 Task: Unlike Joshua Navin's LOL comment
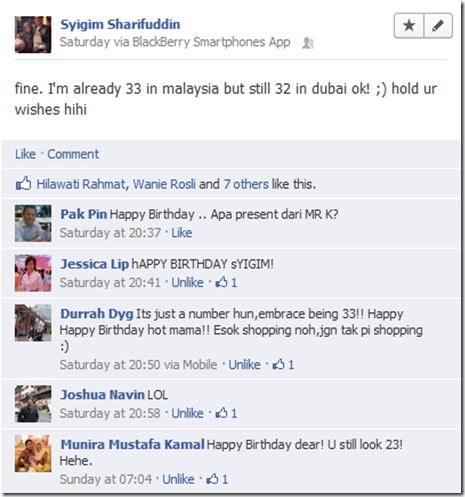point(187,413)
